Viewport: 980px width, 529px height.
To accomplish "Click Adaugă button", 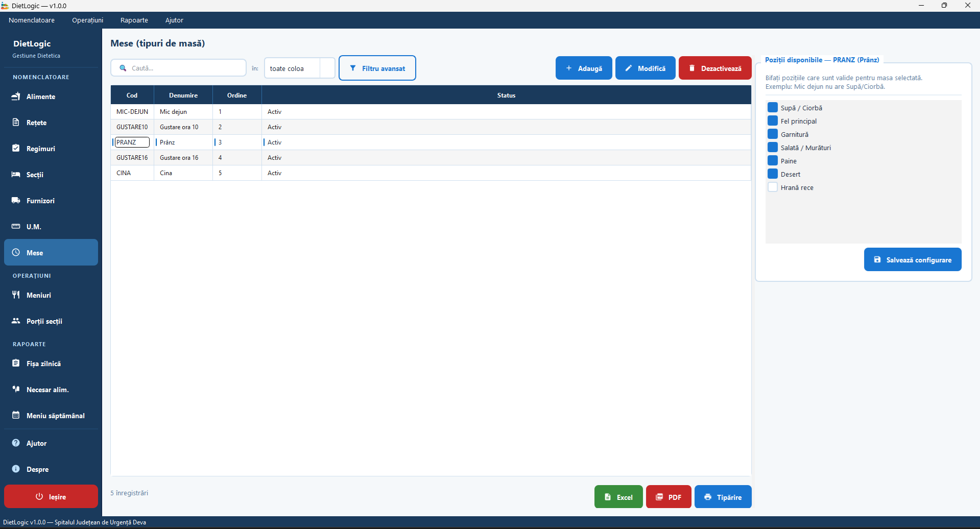I will [x=584, y=68].
